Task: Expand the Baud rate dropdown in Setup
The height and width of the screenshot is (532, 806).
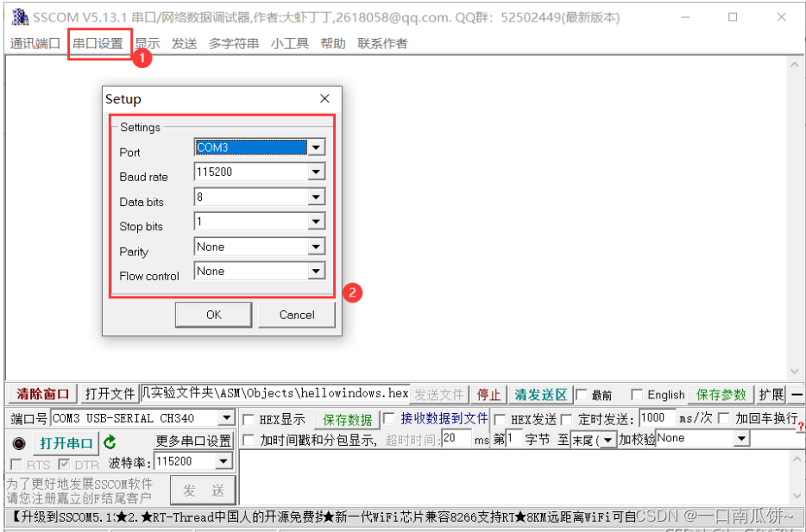Action: 317,172
